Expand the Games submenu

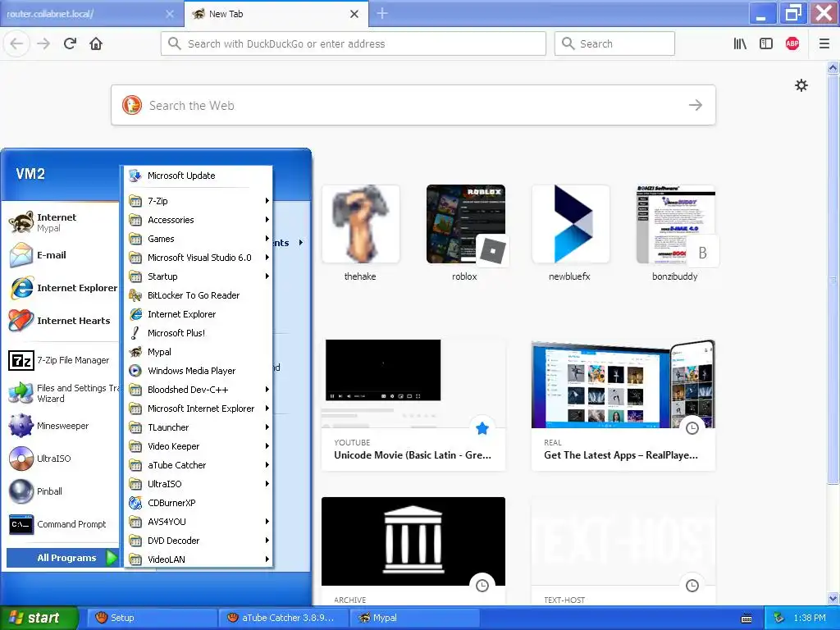pyautogui.click(x=199, y=239)
